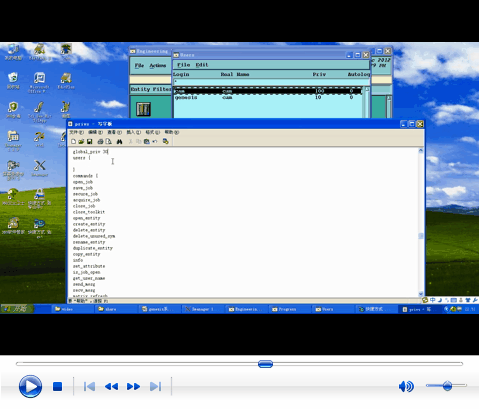Click the 'open_job' line in the document
Image resolution: width=479 pixels, height=409 pixels.
(x=83, y=182)
